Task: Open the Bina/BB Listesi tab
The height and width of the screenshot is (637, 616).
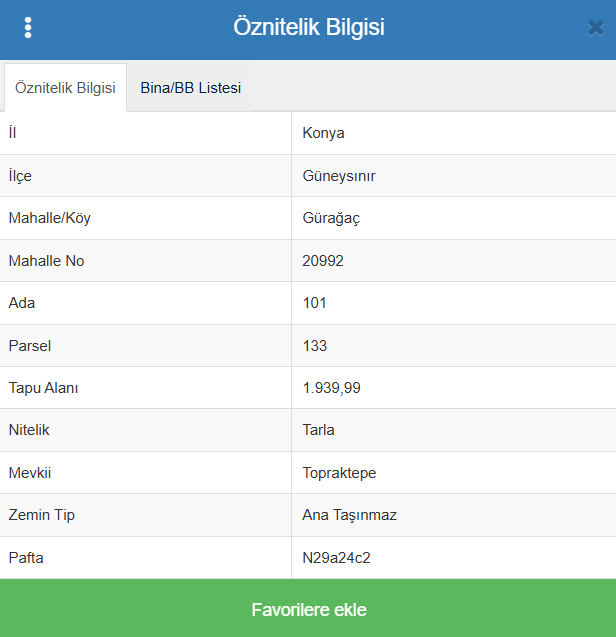Action: [191, 88]
